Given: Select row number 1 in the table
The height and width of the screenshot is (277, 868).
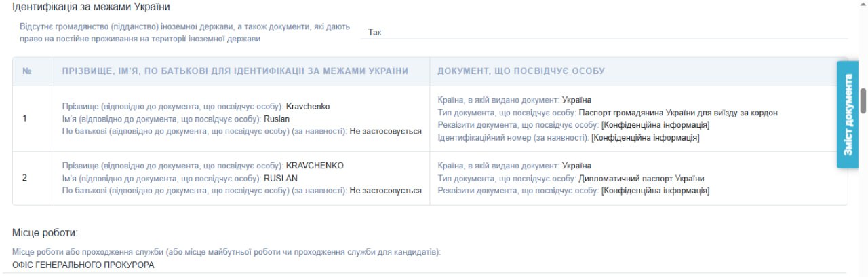Looking at the screenshot, I should (x=25, y=119).
